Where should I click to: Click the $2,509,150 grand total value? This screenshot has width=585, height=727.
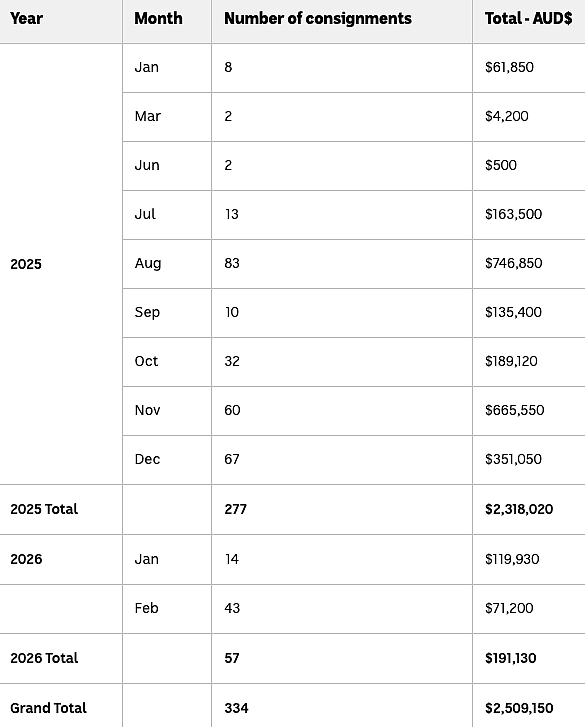coord(519,708)
